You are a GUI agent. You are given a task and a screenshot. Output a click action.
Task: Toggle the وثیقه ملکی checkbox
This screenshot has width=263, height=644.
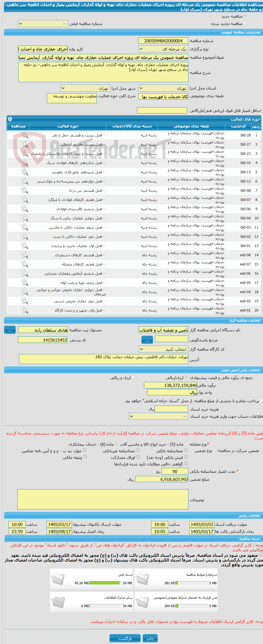pyautogui.click(x=85, y=457)
